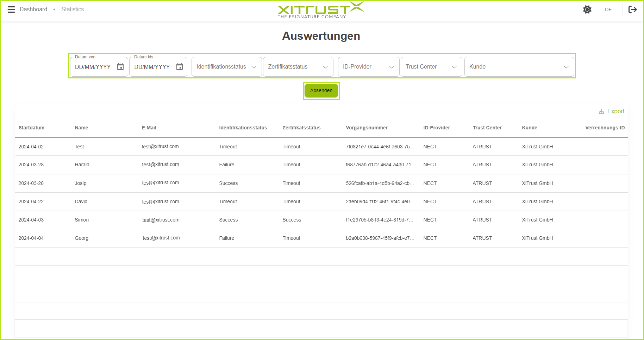Click the logout icon
The image size is (644, 340).
(x=632, y=9)
